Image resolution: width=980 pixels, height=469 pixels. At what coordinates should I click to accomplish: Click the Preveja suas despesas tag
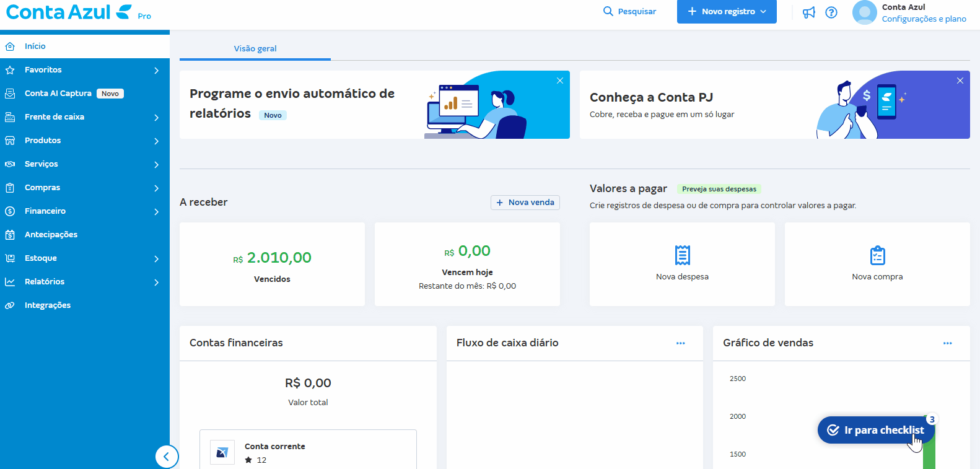click(x=719, y=189)
